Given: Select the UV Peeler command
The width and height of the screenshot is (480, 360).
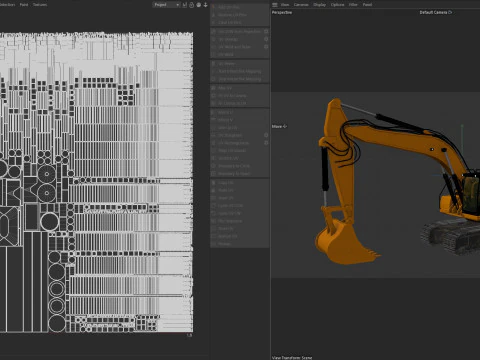Looking at the screenshot, I should pos(227,63).
